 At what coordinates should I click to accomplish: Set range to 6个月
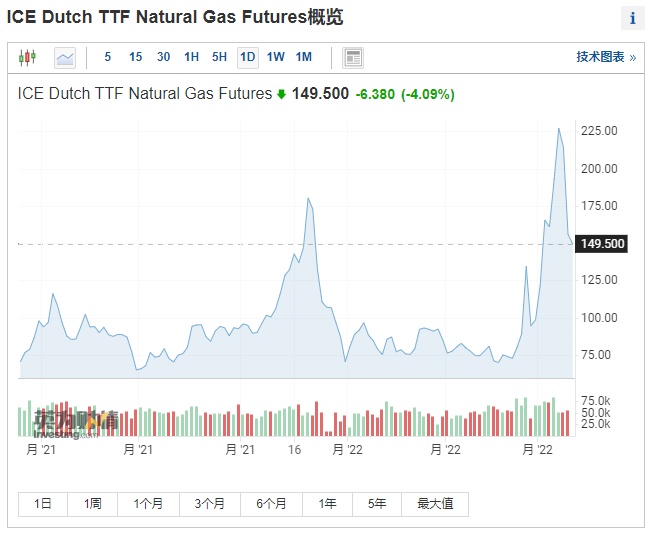pos(270,503)
